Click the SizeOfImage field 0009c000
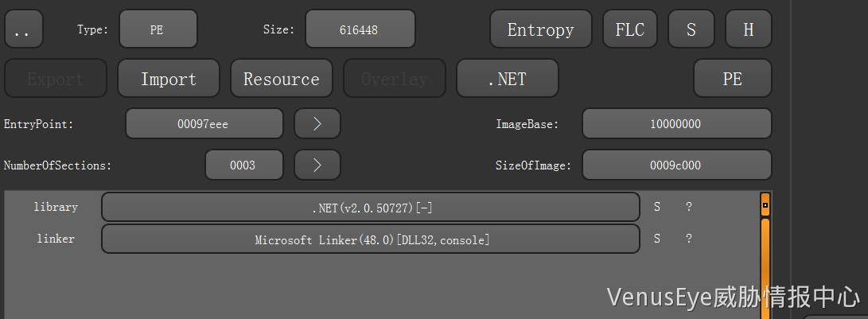 (x=676, y=165)
